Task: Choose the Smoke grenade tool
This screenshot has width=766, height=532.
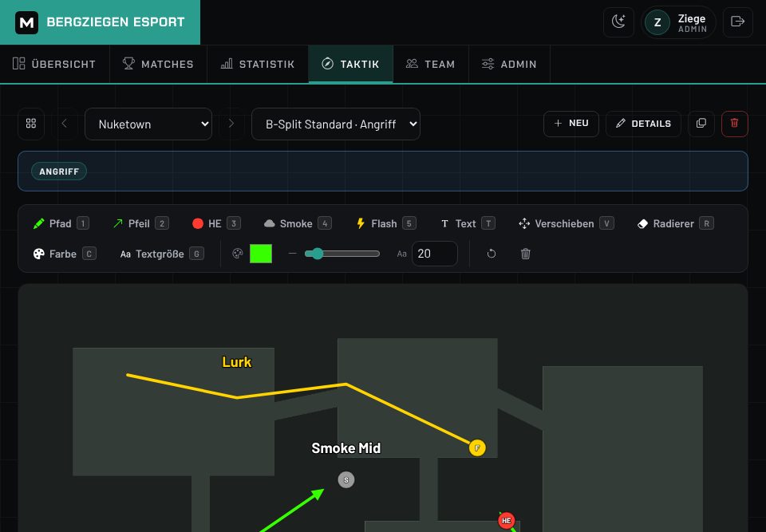Action: (x=298, y=224)
